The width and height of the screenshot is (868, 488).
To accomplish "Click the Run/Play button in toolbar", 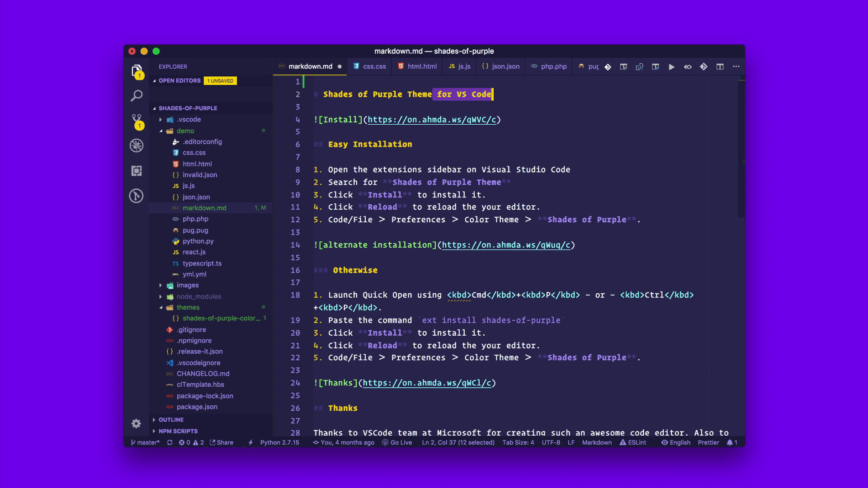I will [x=672, y=66].
